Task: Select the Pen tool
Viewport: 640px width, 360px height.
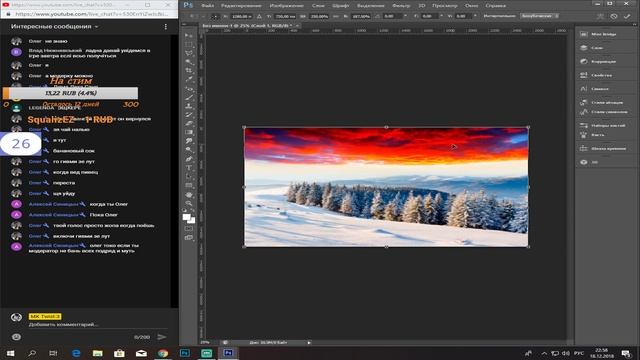Action: [x=189, y=159]
